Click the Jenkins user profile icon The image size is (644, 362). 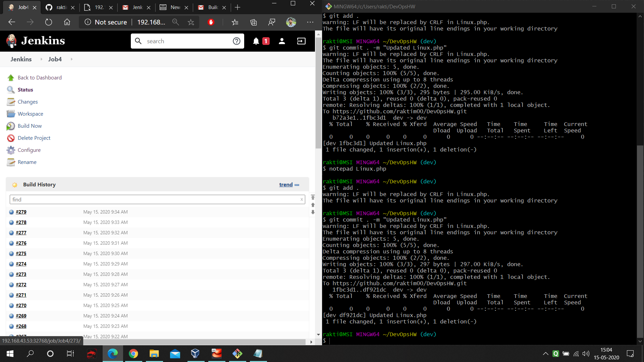tap(282, 41)
